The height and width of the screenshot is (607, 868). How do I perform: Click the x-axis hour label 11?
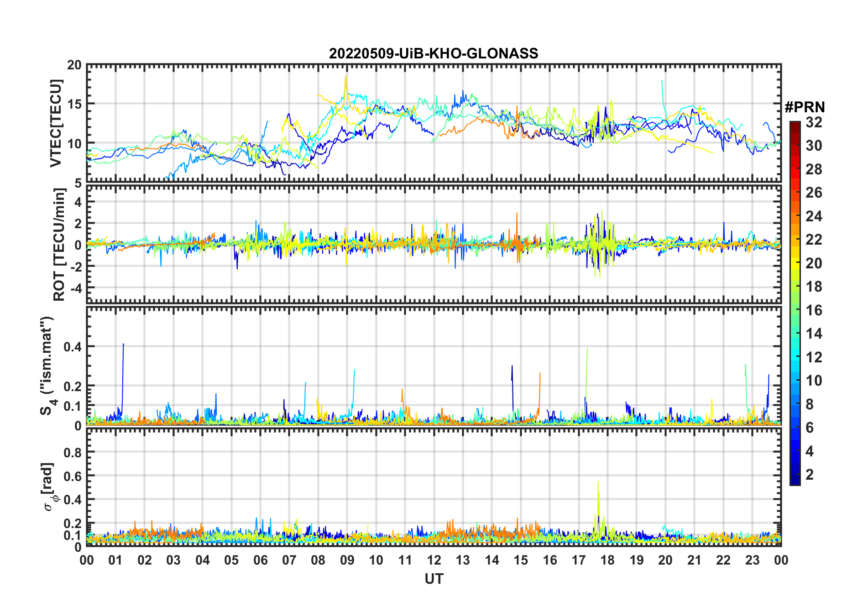405,560
